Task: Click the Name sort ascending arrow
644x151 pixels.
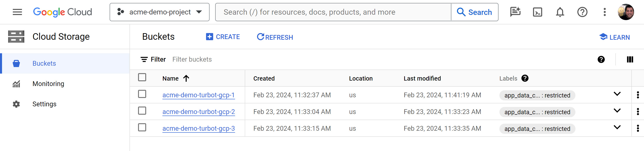Action: (x=186, y=79)
